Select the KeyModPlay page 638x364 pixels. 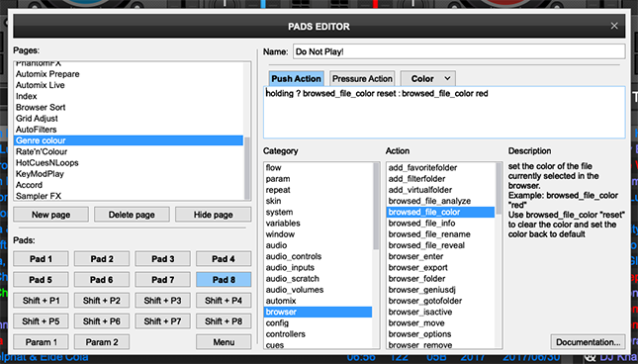[129, 174]
